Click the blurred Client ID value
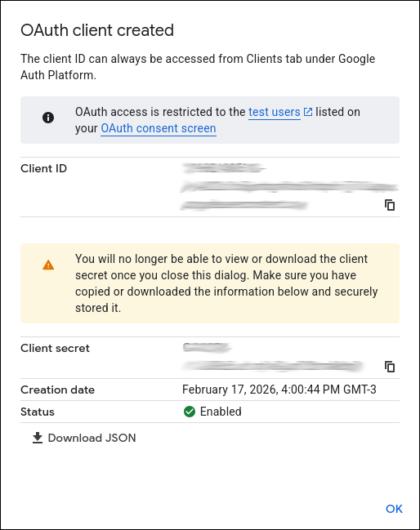Image resolution: width=420 pixels, height=530 pixels. point(289,186)
